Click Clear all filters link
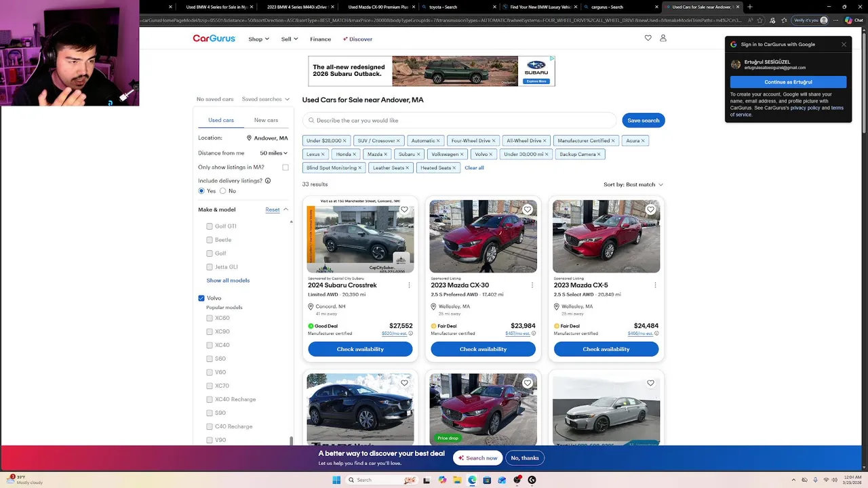This screenshot has height=488, width=868. (x=474, y=167)
